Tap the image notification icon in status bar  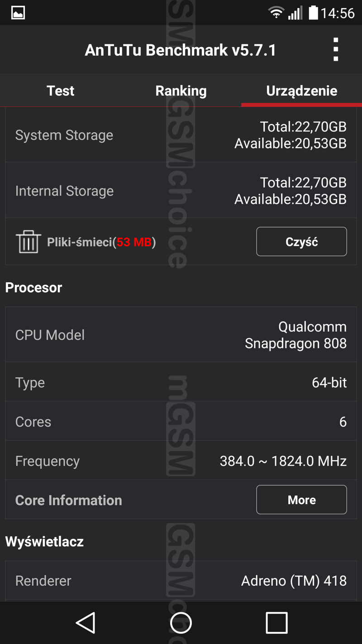[18, 13]
